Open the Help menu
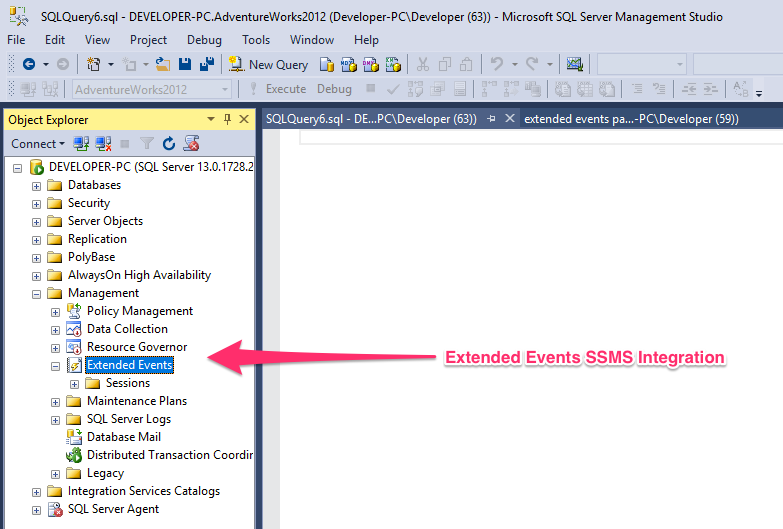This screenshot has width=783, height=529. pyautogui.click(x=367, y=40)
